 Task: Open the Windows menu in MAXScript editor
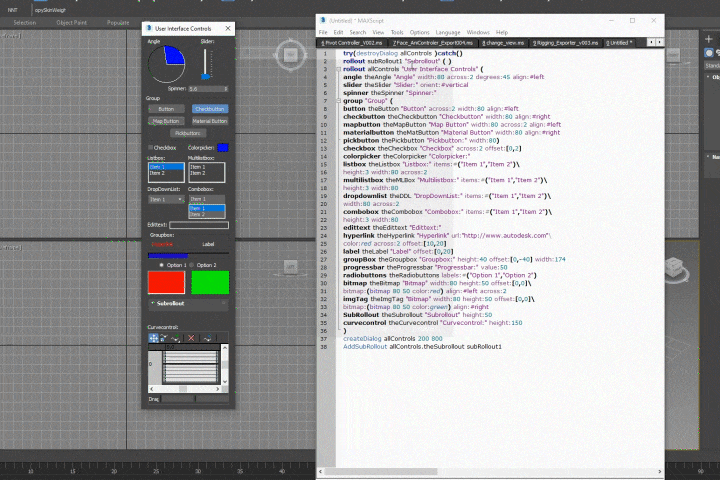click(x=478, y=33)
